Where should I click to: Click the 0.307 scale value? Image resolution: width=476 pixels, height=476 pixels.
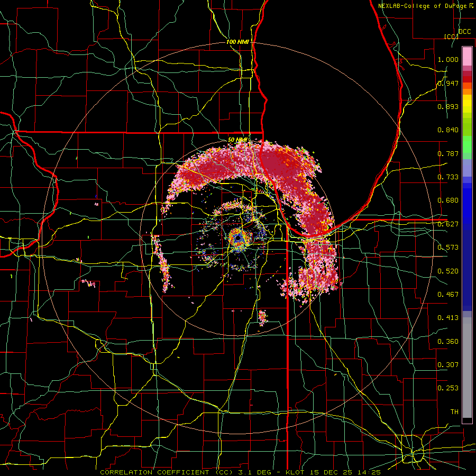point(448,364)
